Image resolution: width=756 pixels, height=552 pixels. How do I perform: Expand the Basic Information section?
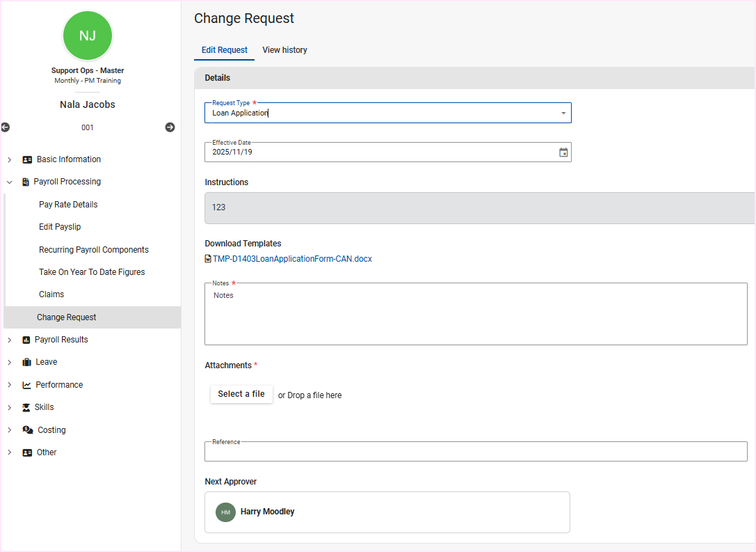coord(10,159)
